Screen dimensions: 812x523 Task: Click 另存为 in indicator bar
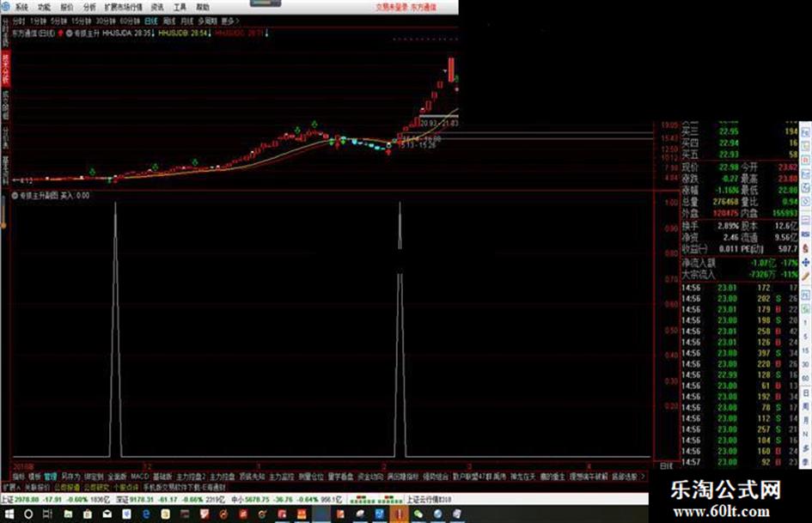coord(70,477)
